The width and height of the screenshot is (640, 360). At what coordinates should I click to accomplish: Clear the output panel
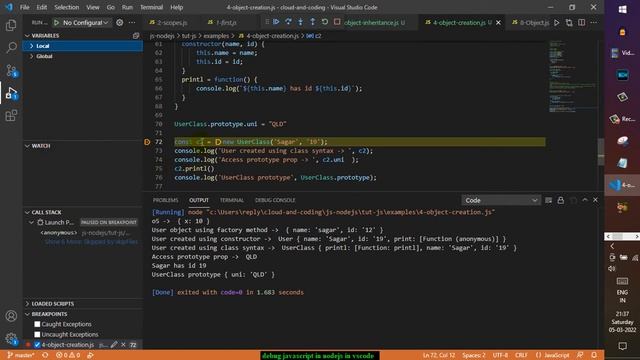549,200
